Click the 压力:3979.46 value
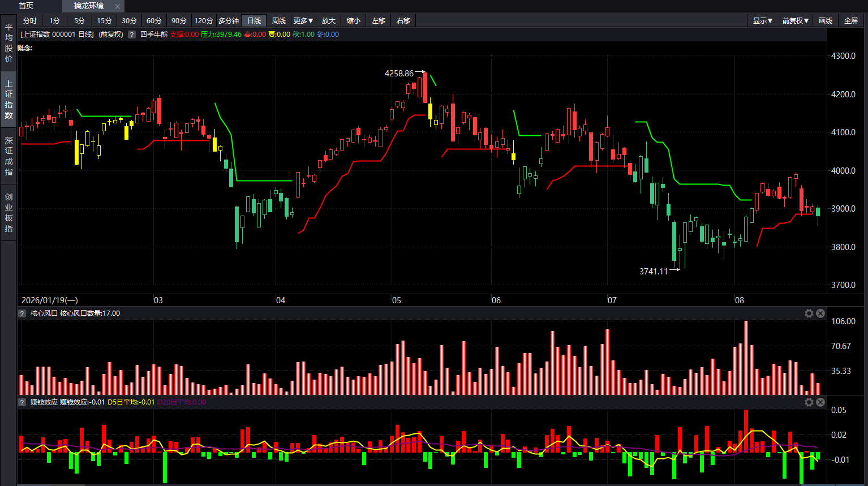The image size is (868, 486). click(221, 35)
